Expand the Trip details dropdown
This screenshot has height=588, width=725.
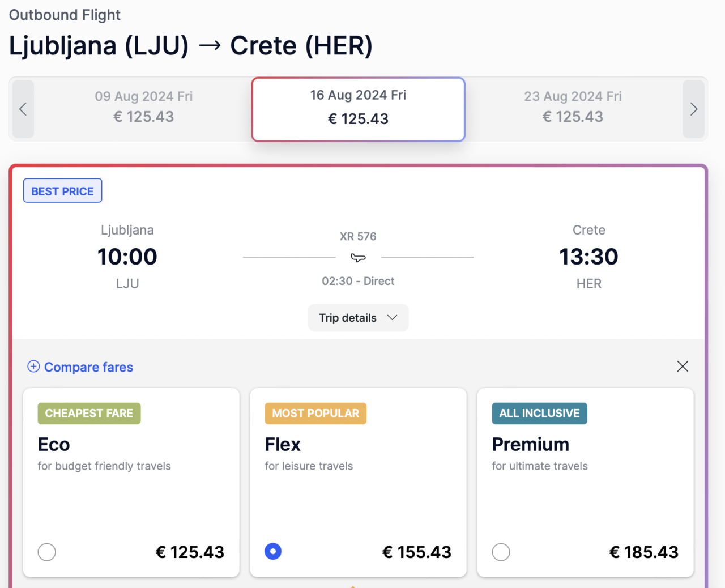tap(358, 318)
